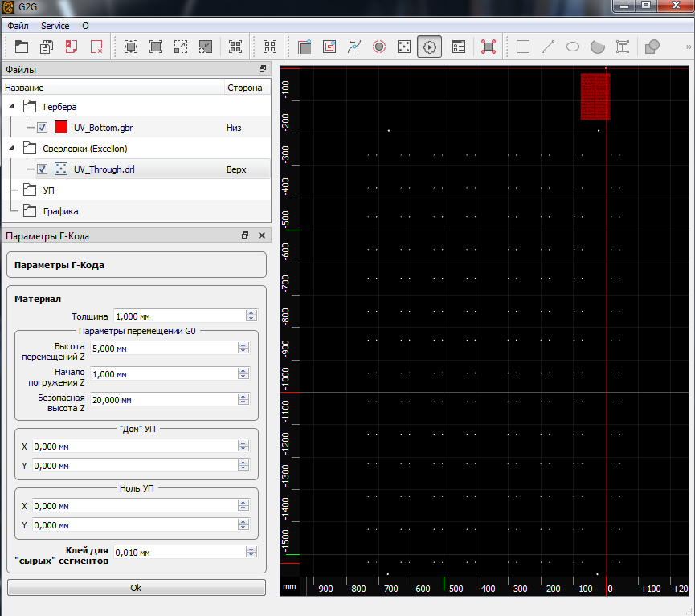695x616 pixels.
Task: Select the Графика tree item
Action: tap(60, 211)
